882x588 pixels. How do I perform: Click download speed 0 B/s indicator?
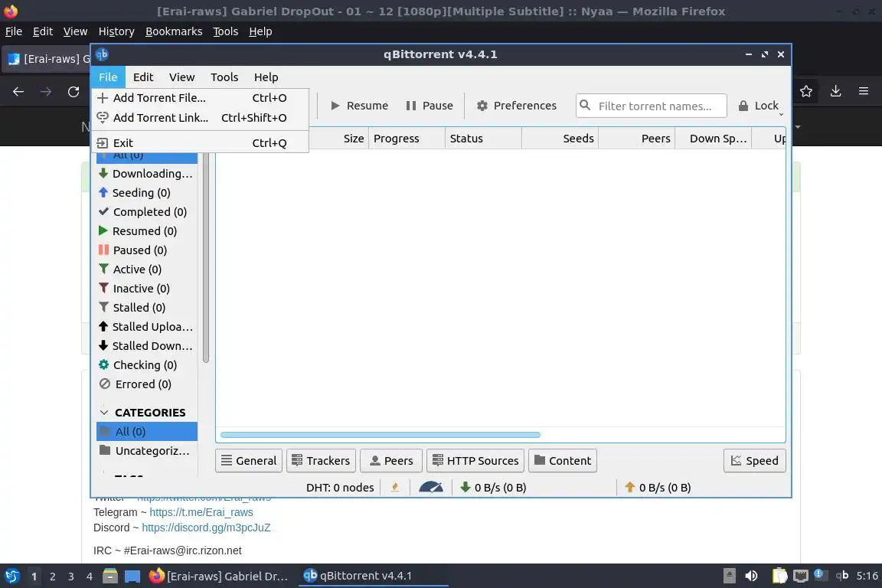coord(493,488)
